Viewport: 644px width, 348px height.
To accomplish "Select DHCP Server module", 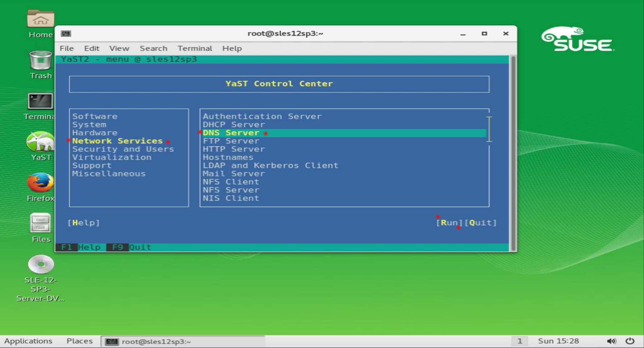I will [x=234, y=125].
